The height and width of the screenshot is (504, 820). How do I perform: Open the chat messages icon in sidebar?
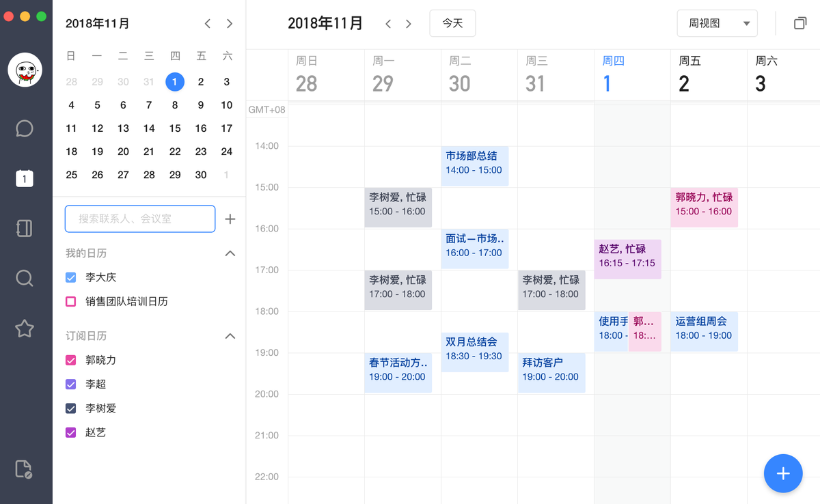(x=25, y=128)
